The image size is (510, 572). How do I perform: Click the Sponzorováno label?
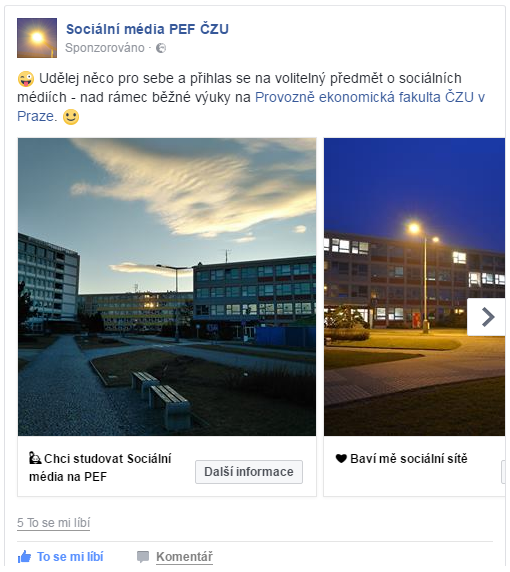tap(105, 48)
